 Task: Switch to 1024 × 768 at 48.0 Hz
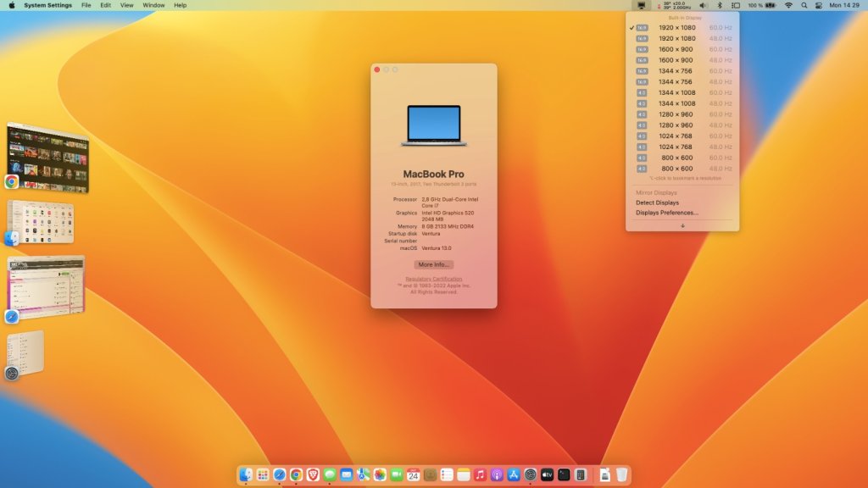point(682,147)
